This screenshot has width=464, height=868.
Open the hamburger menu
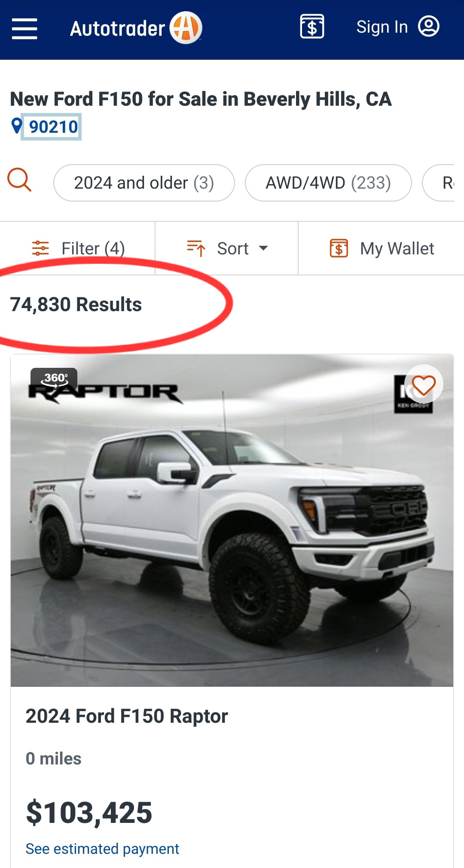(x=24, y=29)
